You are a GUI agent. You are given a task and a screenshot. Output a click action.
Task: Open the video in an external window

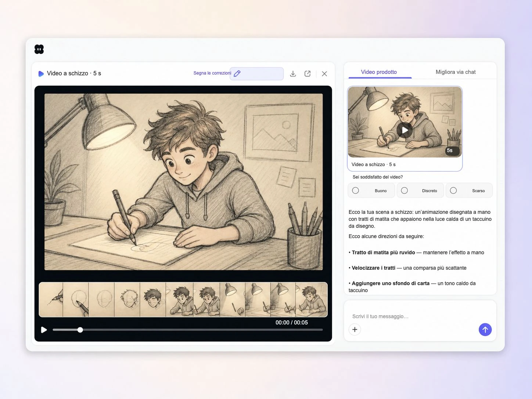(x=308, y=74)
